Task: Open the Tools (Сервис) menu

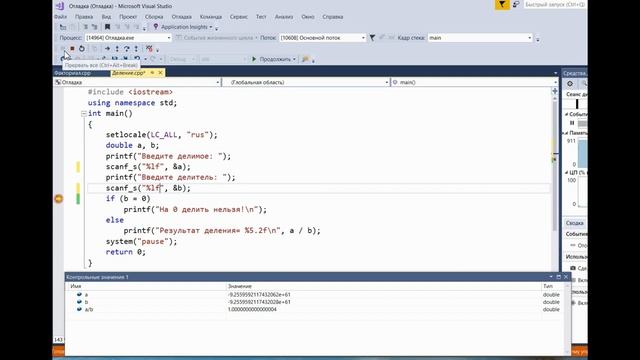Action: tap(239, 17)
